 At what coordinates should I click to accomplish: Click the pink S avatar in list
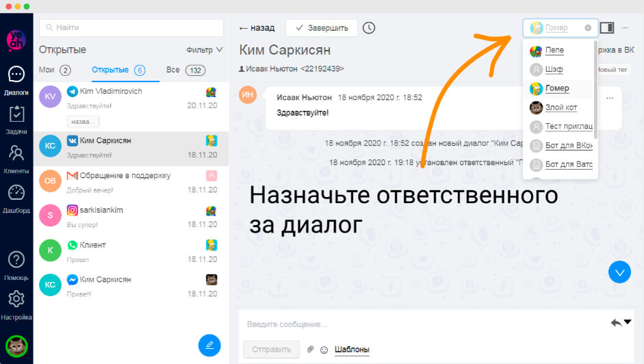point(50,216)
